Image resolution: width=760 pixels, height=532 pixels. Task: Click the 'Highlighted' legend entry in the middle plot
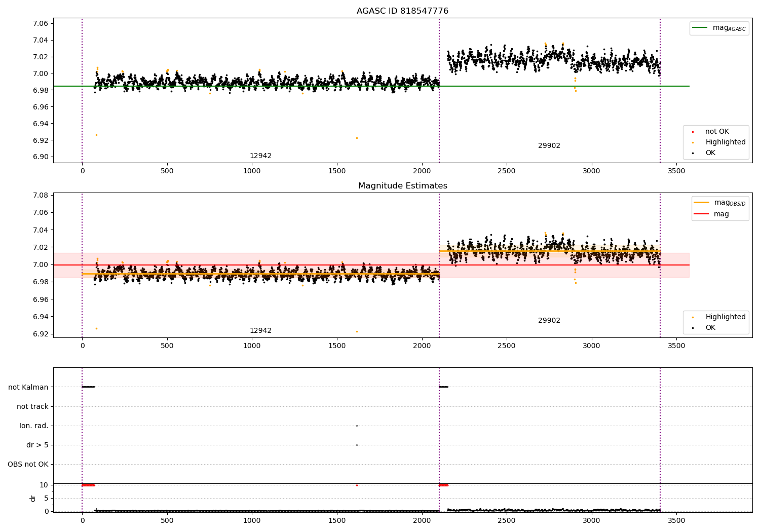(x=719, y=317)
